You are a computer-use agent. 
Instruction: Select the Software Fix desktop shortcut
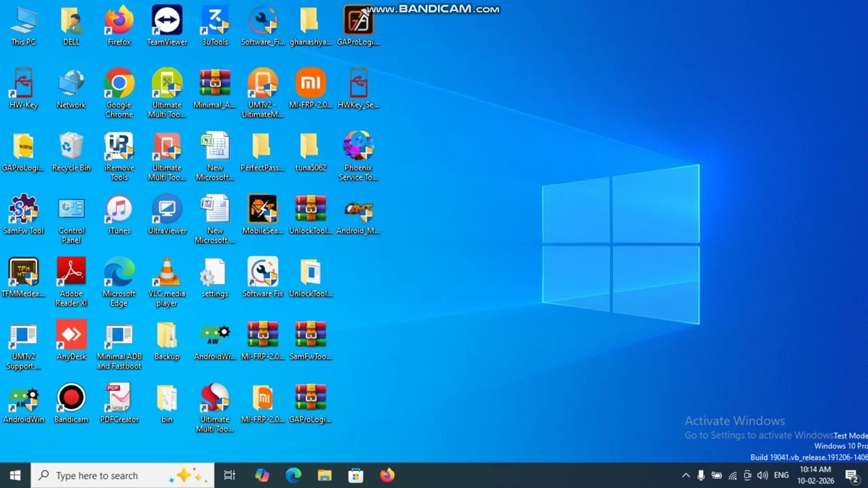262,278
